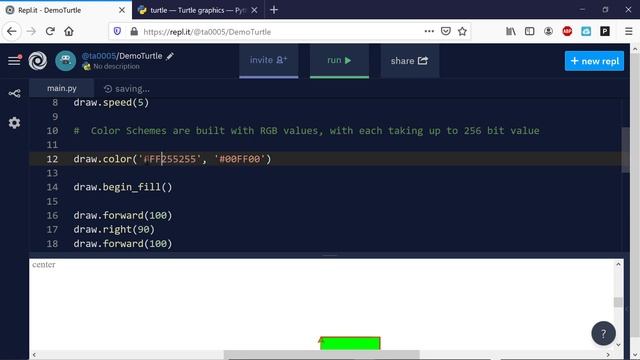Viewport: 640px width, 360px height.
Task: Open a new browser tab
Action: click(274, 10)
